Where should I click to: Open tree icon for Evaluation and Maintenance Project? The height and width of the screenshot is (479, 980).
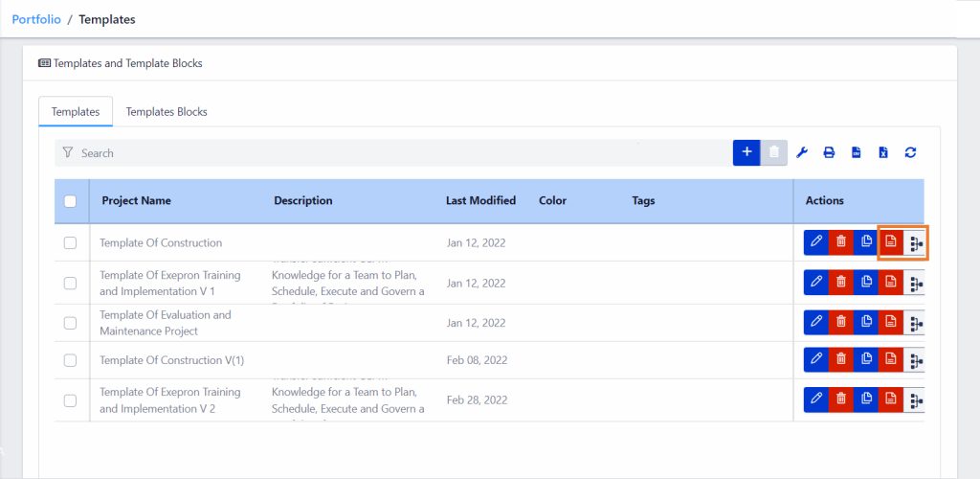[915, 323]
